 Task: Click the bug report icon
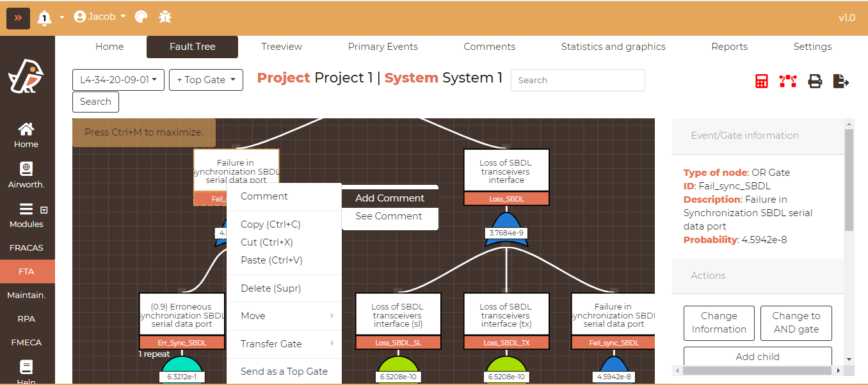tap(165, 17)
